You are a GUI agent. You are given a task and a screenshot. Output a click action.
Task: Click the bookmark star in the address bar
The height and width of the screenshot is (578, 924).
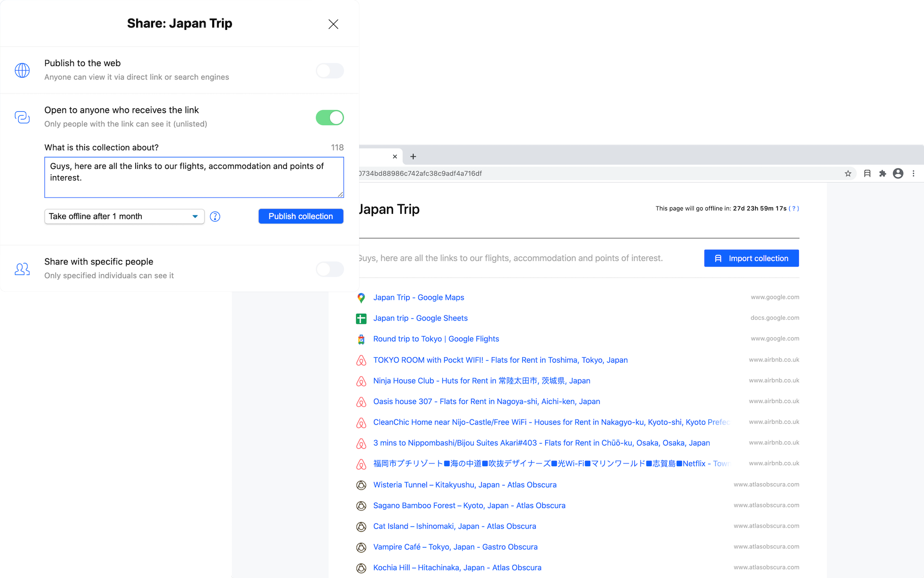click(848, 173)
